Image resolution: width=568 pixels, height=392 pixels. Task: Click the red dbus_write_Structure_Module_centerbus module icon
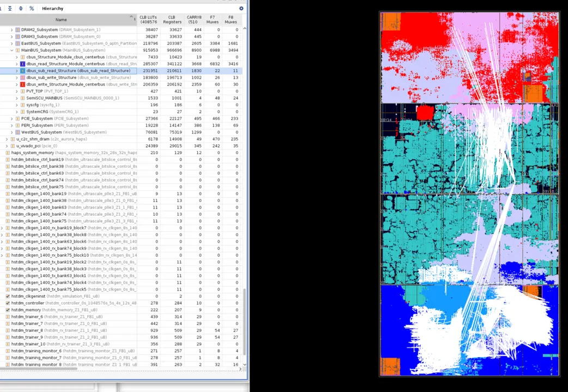point(22,84)
